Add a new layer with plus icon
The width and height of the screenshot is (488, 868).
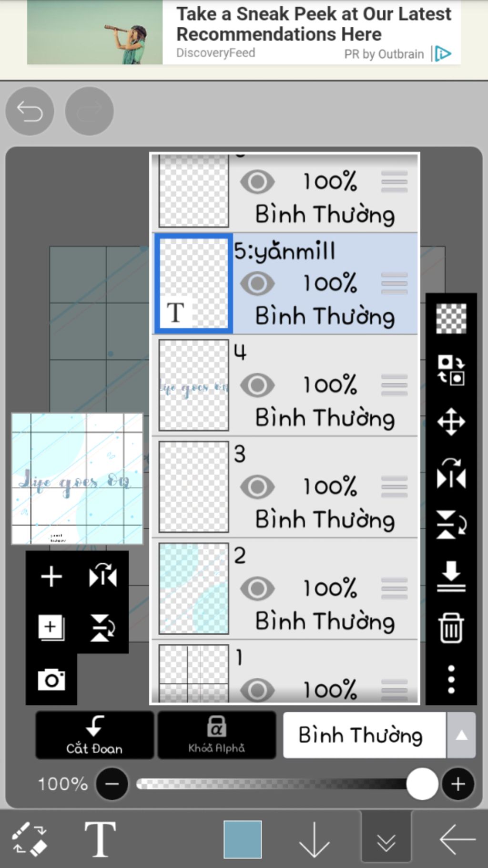[x=51, y=577]
